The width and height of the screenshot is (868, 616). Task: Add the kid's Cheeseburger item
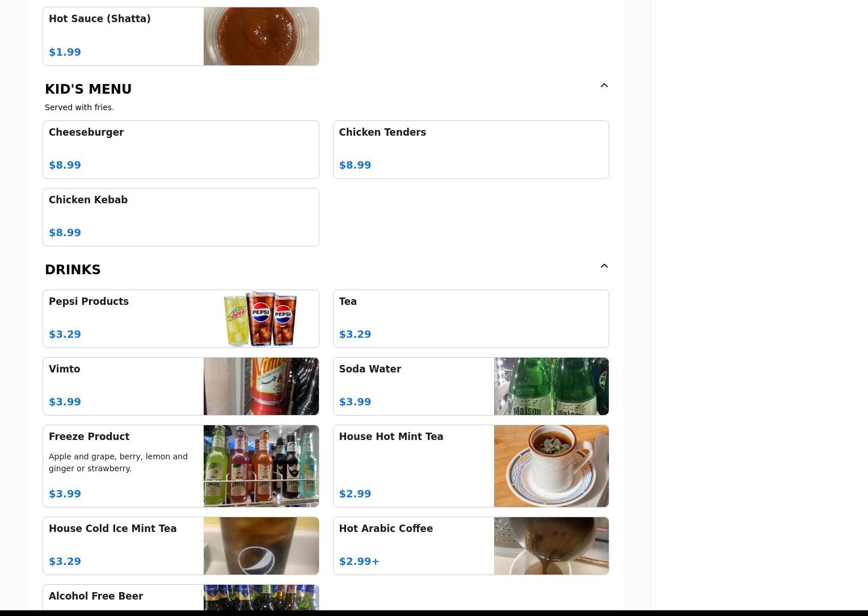(181, 150)
